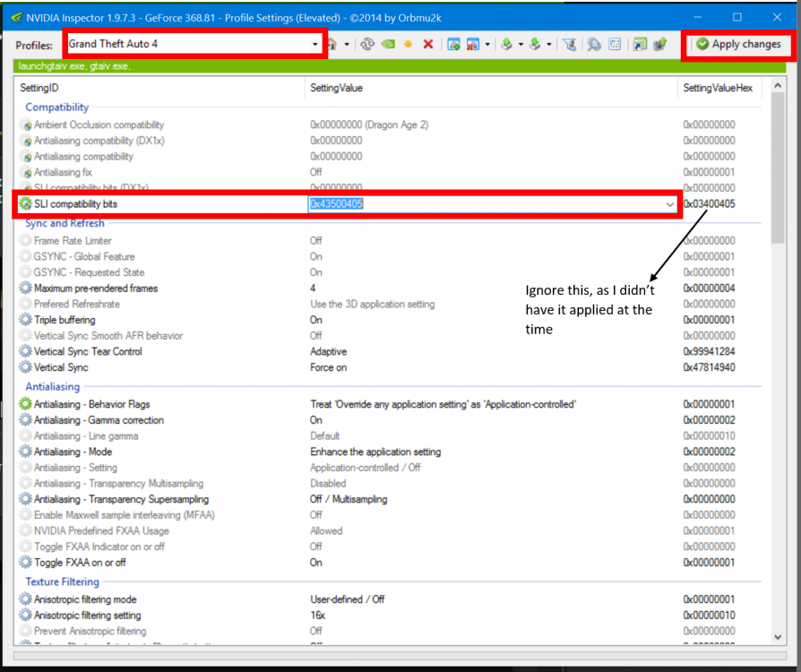The image size is (801, 672).
Task: Open the import profiles dropdown arrow
Action: (x=548, y=45)
